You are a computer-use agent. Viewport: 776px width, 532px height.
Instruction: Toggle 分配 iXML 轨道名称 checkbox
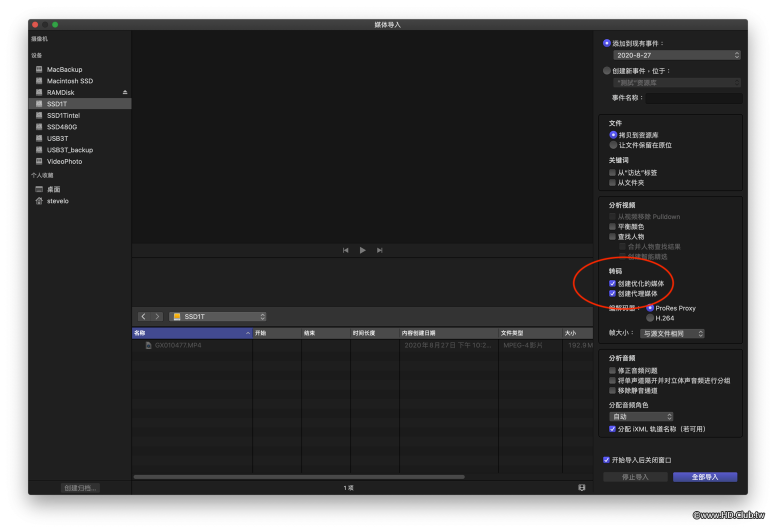tap(612, 429)
